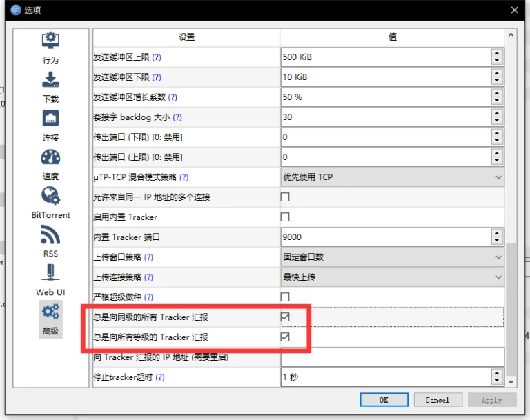Image resolution: width=530 pixels, height=420 pixels.
Task: Open the 上传连接策略 dropdown
Action: [x=392, y=277]
